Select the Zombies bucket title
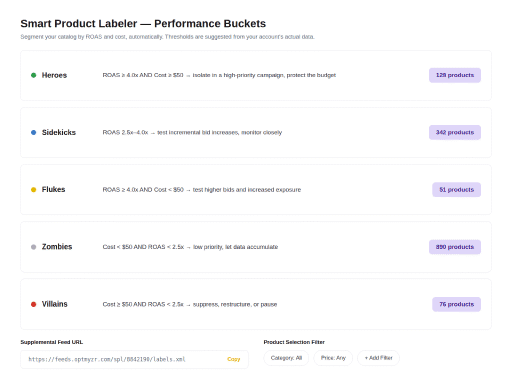Viewport: 512px width, 384px height. (x=57, y=247)
